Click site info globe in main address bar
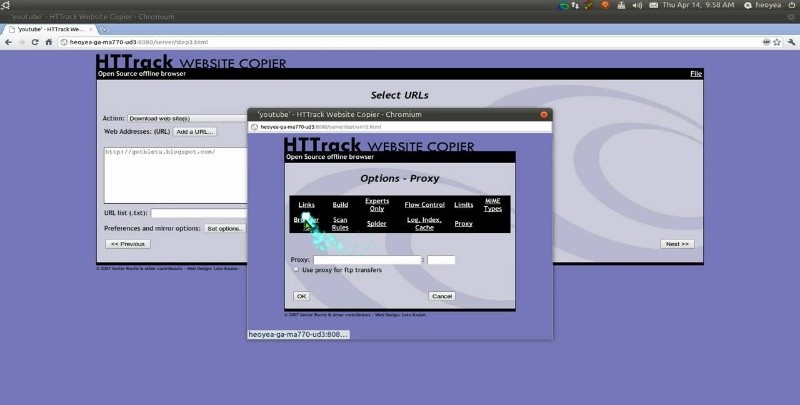800x405 pixels. [x=64, y=42]
